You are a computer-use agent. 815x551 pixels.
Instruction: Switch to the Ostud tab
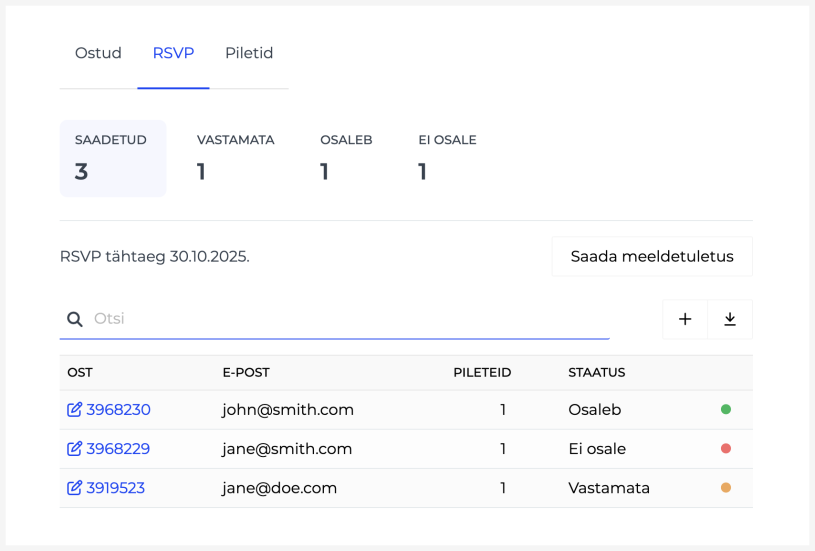pos(98,53)
